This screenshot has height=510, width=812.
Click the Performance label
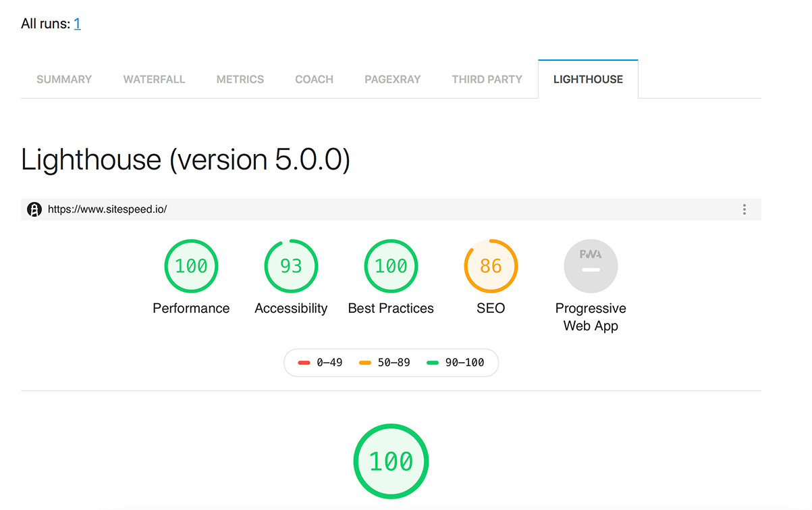coord(191,309)
